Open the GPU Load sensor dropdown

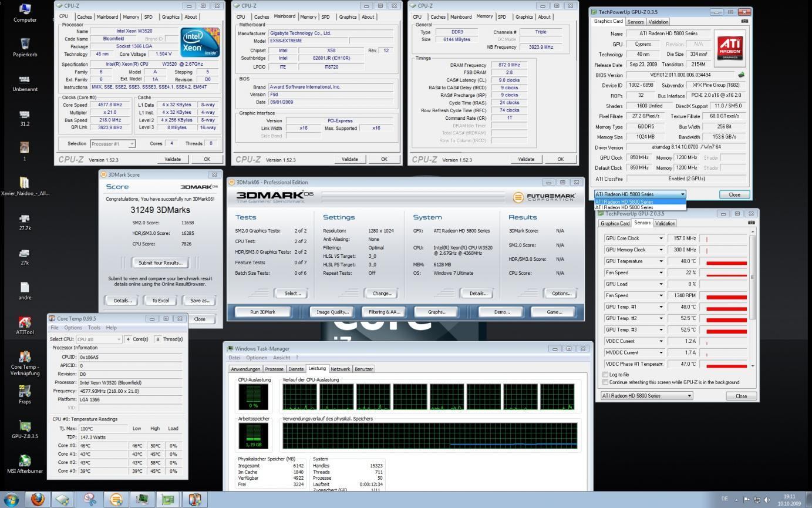tap(661, 284)
